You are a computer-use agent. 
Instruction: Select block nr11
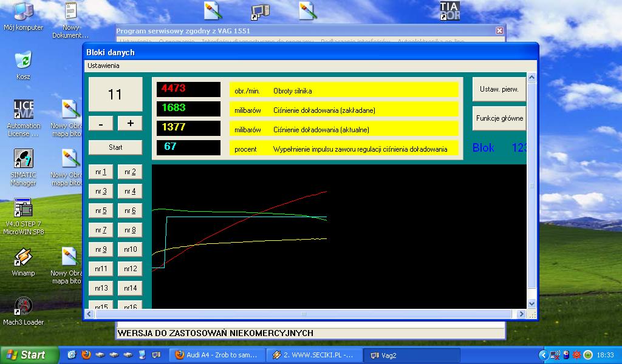pos(101,269)
